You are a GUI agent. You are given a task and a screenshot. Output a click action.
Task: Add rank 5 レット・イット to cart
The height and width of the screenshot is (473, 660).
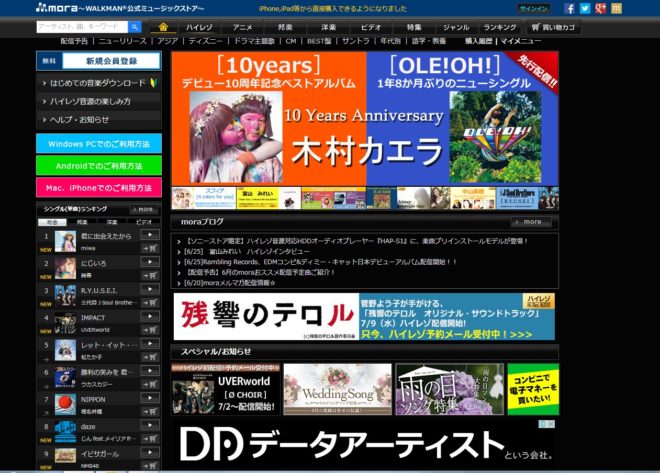coord(150,357)
